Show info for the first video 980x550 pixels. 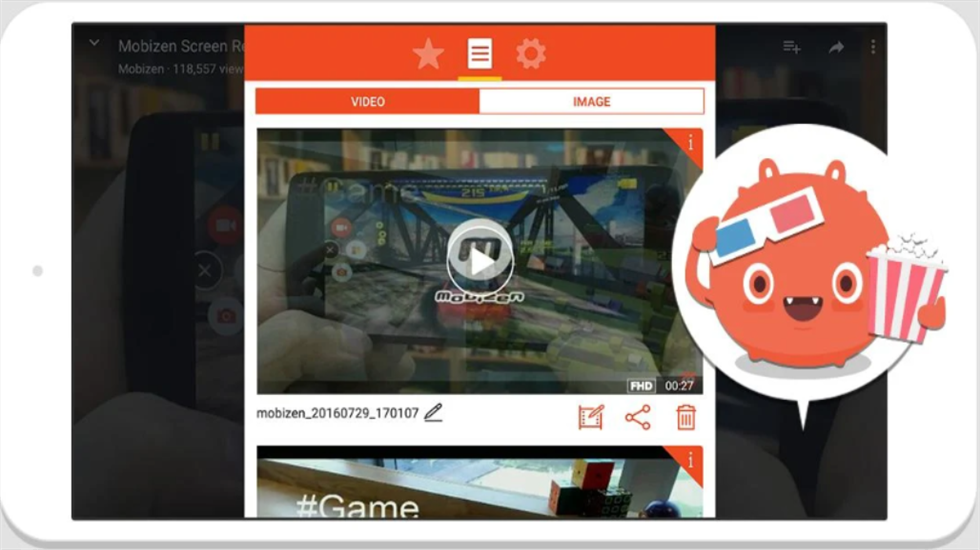[x=690, y=143]
